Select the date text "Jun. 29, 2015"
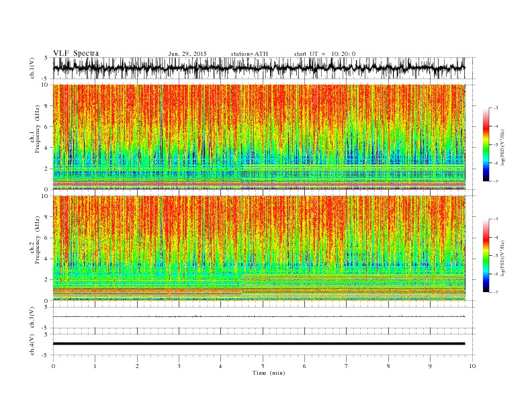This screenshot has height=411, width=532. [187, 54]
